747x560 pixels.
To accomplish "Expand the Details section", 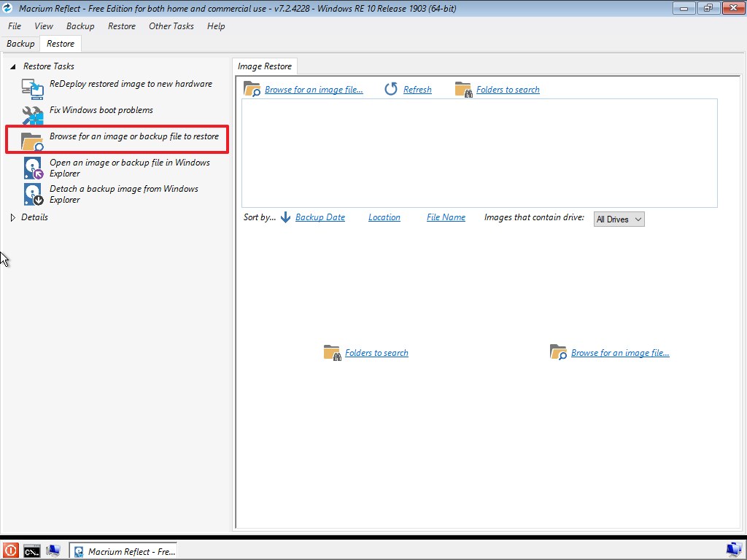I will pos(13,217).
